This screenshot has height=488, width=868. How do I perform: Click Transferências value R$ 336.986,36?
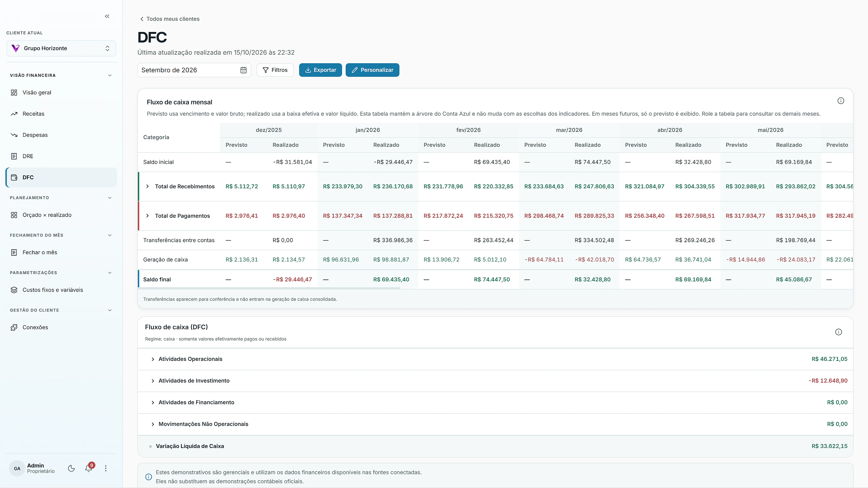coord(393,240)
